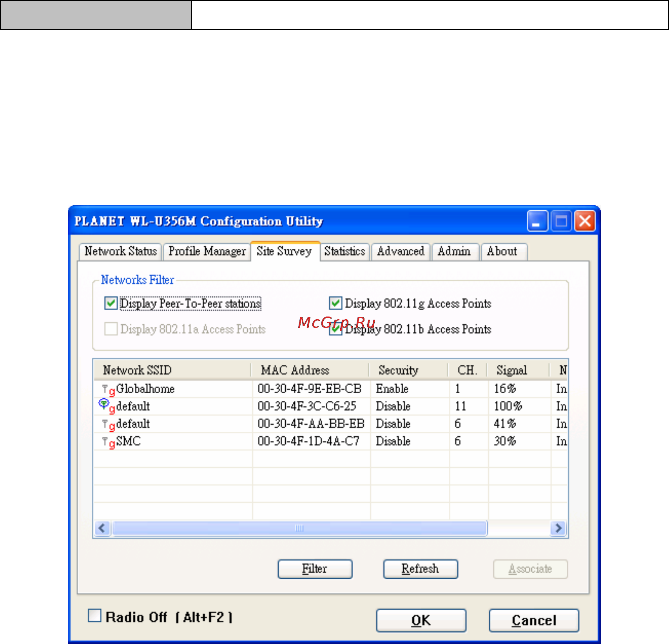This screenshot has width=669, height=644.
Task: Click MAC address 00-30-4F-1D-4A-C7
Action: [x=308, y=441]
